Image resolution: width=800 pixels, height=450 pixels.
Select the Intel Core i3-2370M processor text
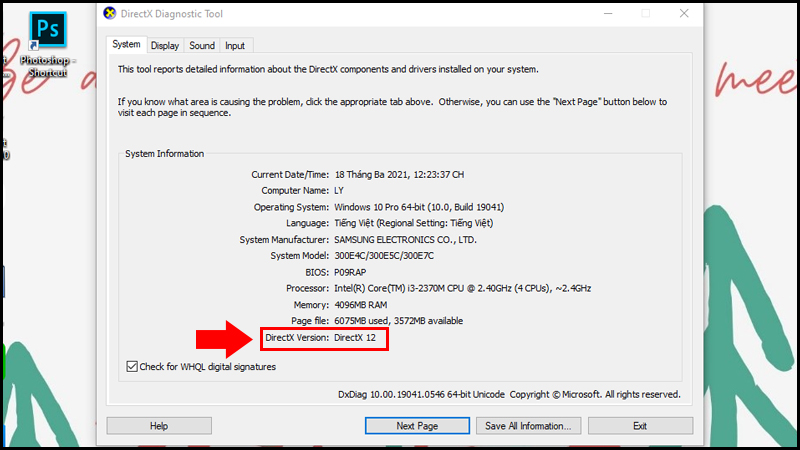pos(462,288)
